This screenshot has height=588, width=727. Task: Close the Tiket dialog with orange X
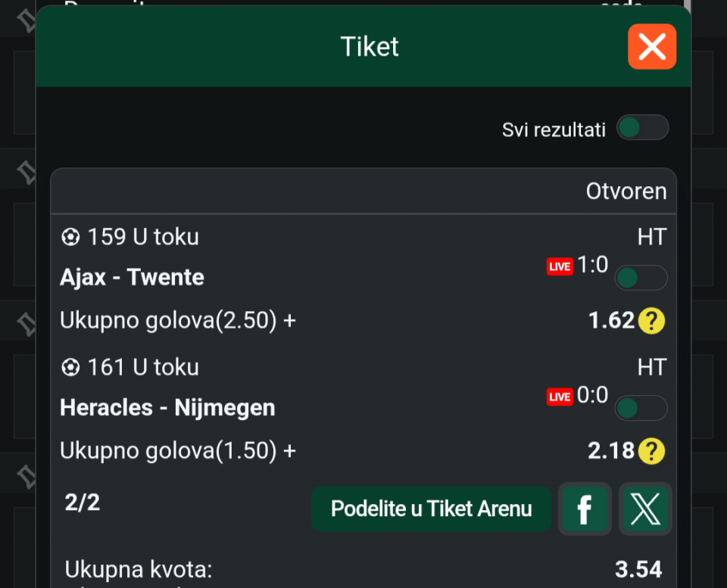(652, 46)
